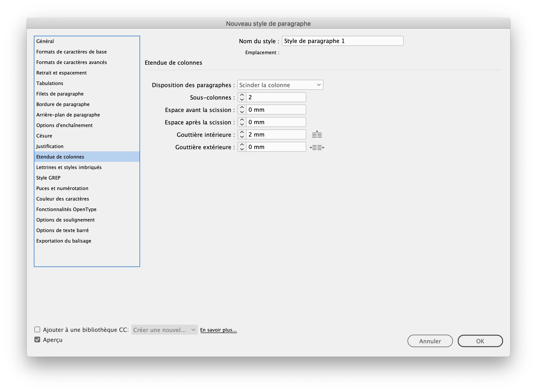Select Lettrines et styles imbriqués category

tap(69, 167)
